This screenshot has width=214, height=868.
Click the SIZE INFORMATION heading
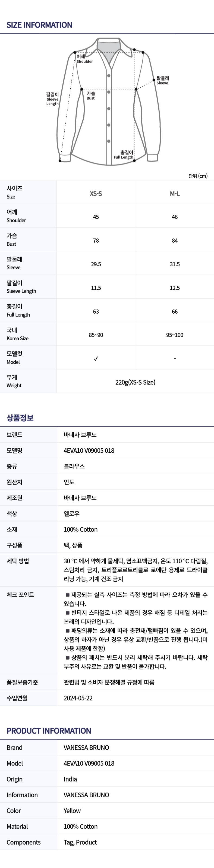[x=39, y=25]
